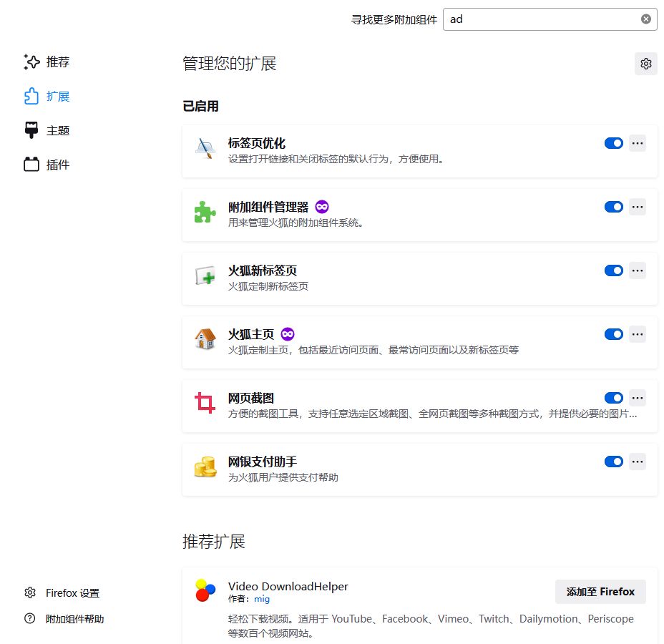Click the green puzzle 附加组件管理器 icon

[x=205, y=213]
